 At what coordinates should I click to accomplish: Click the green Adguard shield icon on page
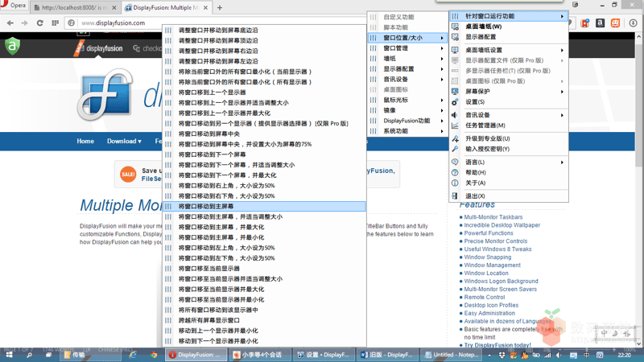[x=12, y=46]
